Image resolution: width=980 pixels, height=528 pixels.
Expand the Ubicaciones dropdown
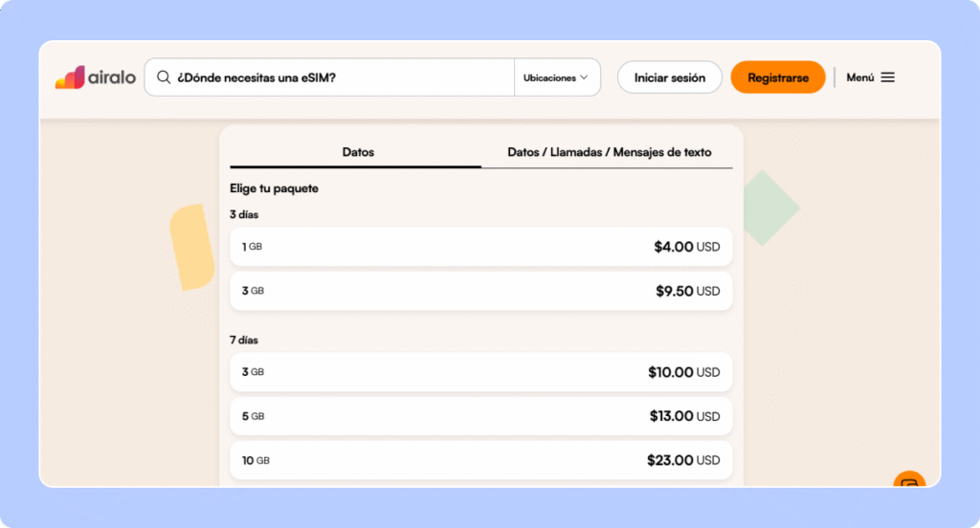(557, 78)
